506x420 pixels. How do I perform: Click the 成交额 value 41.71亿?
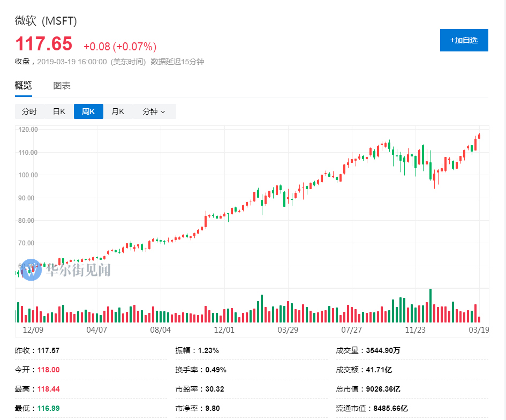[379, 370]
